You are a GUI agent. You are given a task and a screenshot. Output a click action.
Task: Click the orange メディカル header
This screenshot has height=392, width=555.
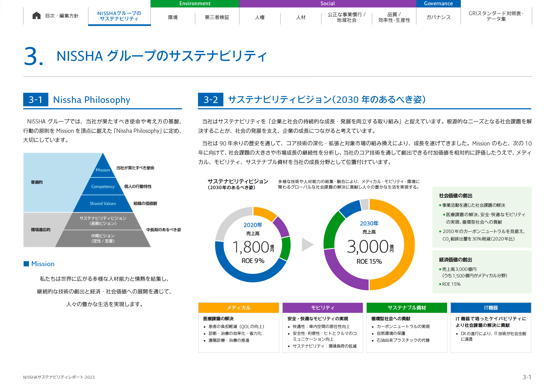pyautogui.click(x=239, y=308)
